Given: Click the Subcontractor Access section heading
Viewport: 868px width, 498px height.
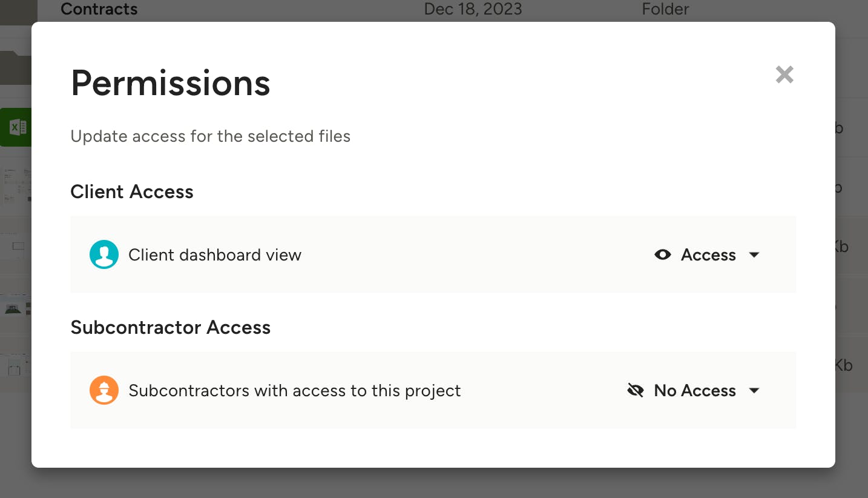Looking at the screenshot, I should click(171, 328).
